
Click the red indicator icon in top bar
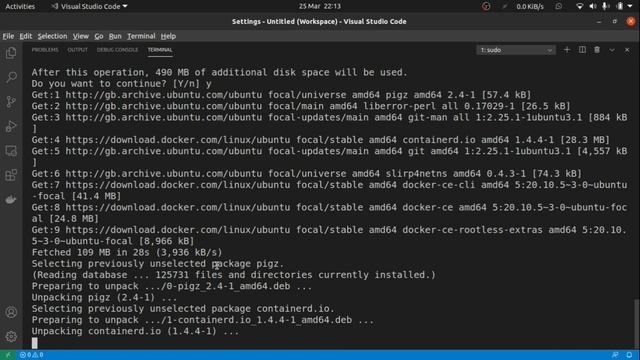click(x=486, y=6)
